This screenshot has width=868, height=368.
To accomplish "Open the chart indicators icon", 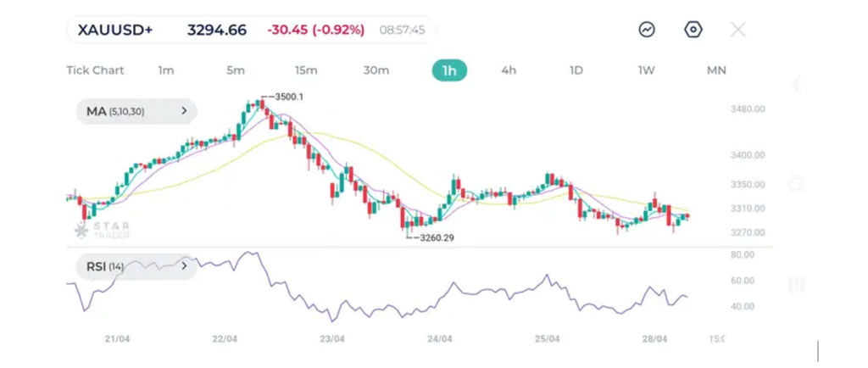I will point(647,30).
